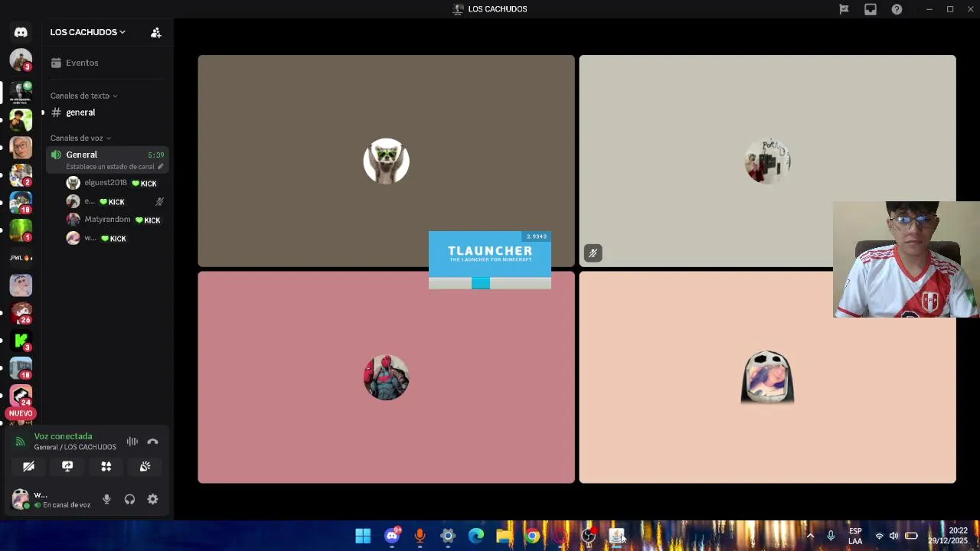This screenshot has width=980, height=551.
Task: Deafen audio with the headphones button
Action: click(x=129, y=499)
